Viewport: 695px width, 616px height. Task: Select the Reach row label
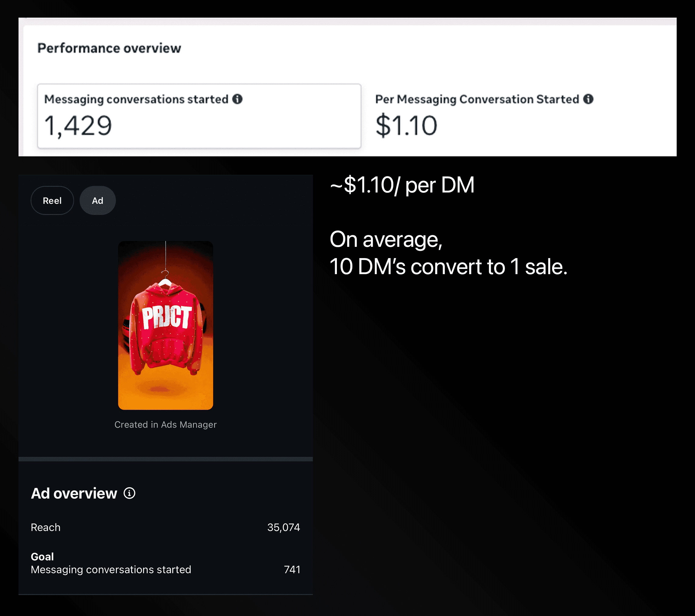(46, 527)
